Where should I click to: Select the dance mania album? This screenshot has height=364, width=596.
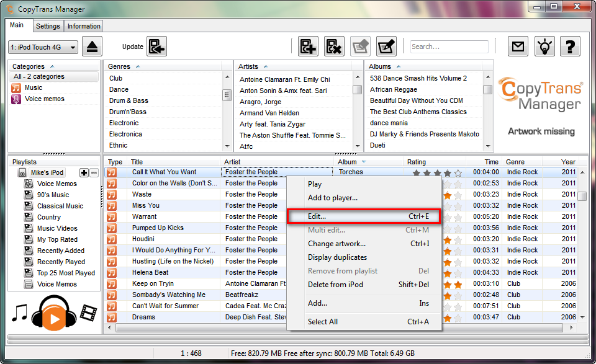point(389,123)
